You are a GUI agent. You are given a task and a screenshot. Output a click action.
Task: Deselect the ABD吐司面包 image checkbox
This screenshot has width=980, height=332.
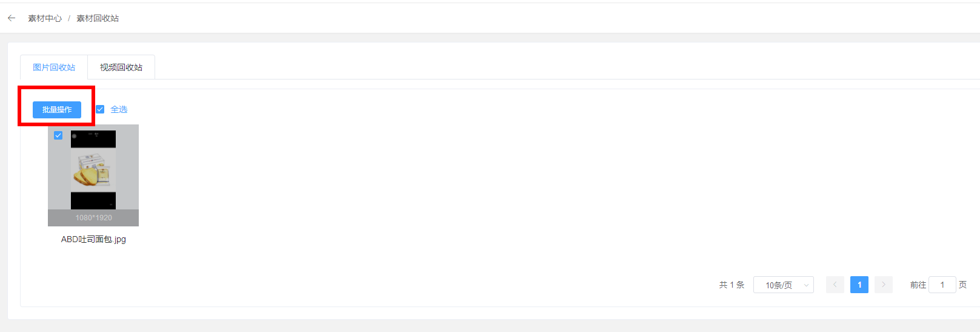pos(58,135)
